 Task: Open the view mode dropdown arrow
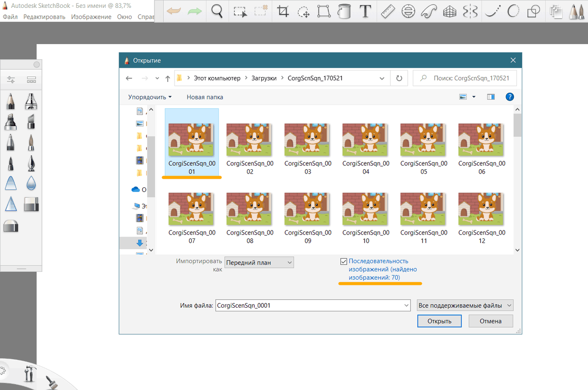tap(474, 97)
